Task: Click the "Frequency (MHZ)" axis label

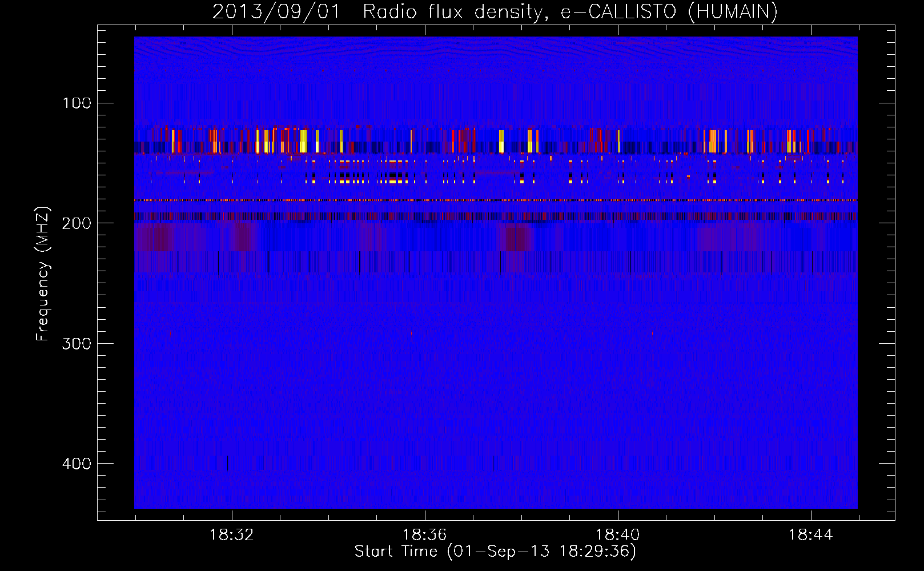Action: [43, 274]
